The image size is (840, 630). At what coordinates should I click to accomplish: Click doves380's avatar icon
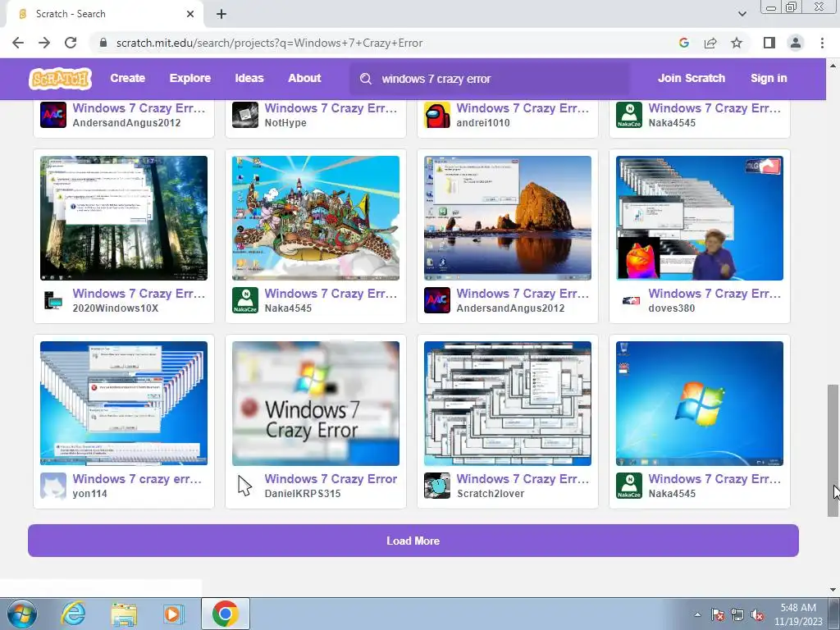coord(629,300)
